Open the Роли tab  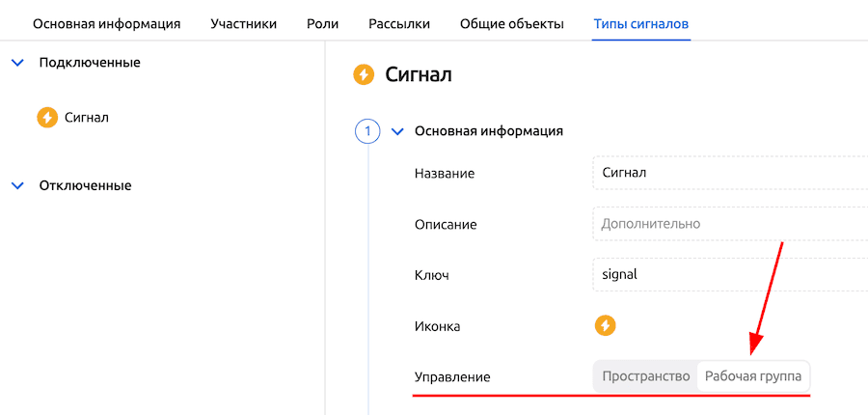pyautogui.click(x=322, y=23)
